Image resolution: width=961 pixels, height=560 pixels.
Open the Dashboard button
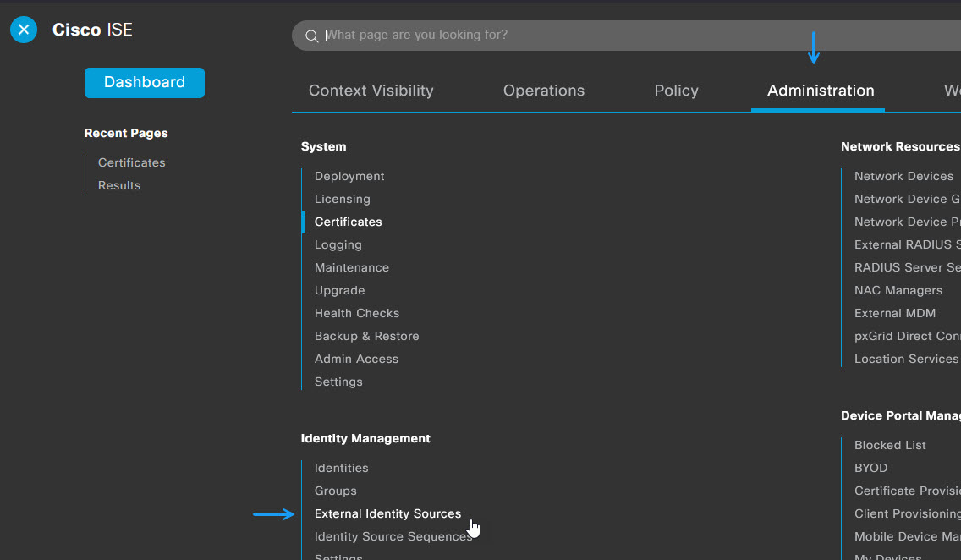pyautogui.click(x=145, y=83)
